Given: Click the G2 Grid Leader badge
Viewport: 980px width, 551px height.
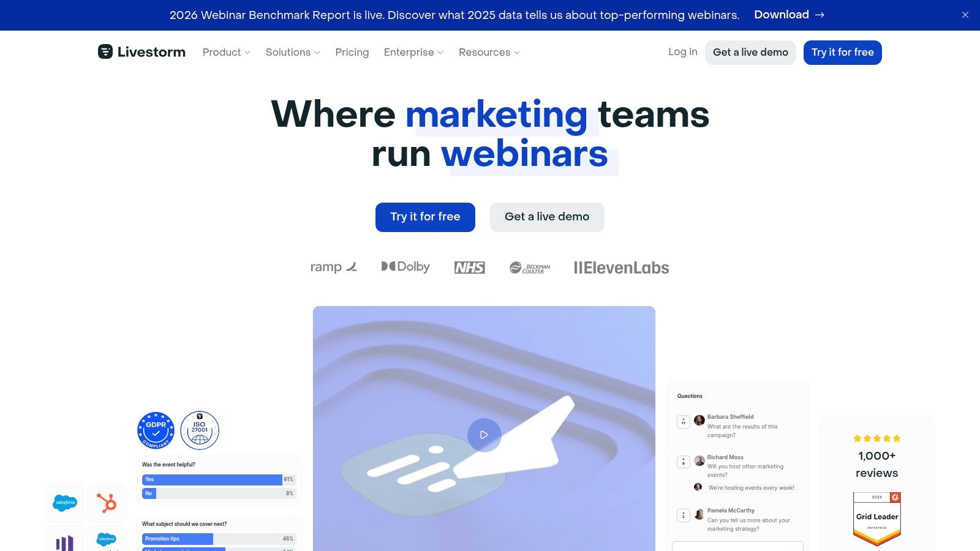Looking at the screenshot, I should 877,519.
